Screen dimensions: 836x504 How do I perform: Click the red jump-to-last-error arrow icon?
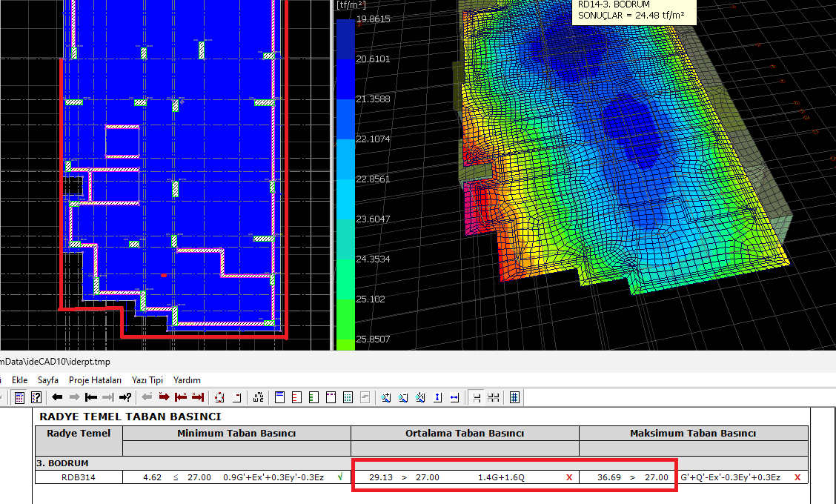click(x=197, y=397)
